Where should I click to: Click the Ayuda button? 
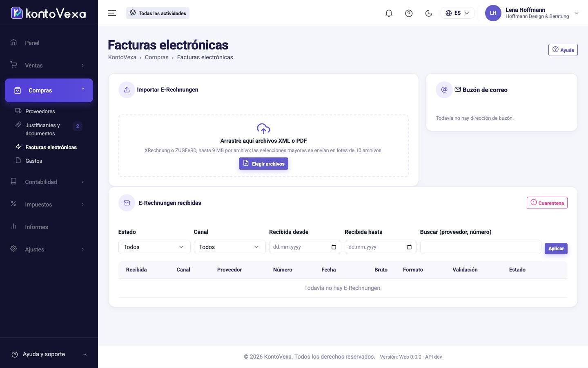tap(563, 50)
